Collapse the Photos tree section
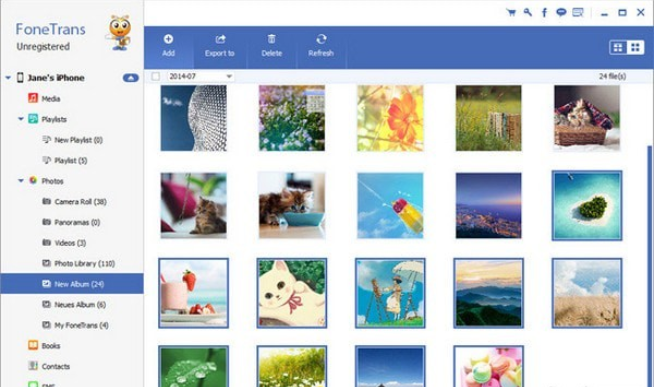The height and width of the screenshot is (387, 655). [x=20, y=181]
